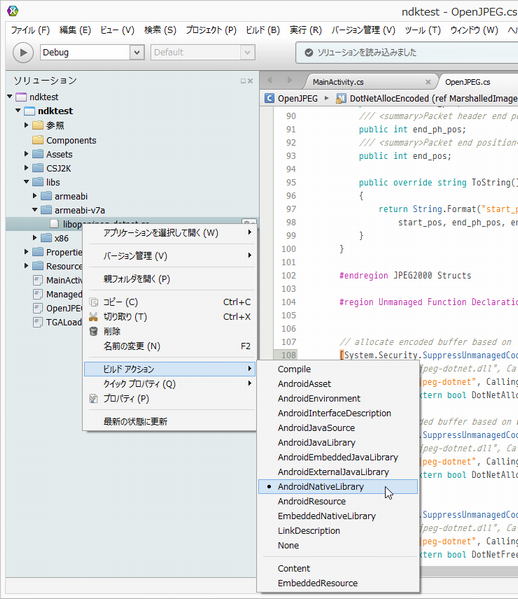Image resolution: width=518 pixels, height=599 pixels.
Task: Open the ビルド (B) menu
Action: 262,30
